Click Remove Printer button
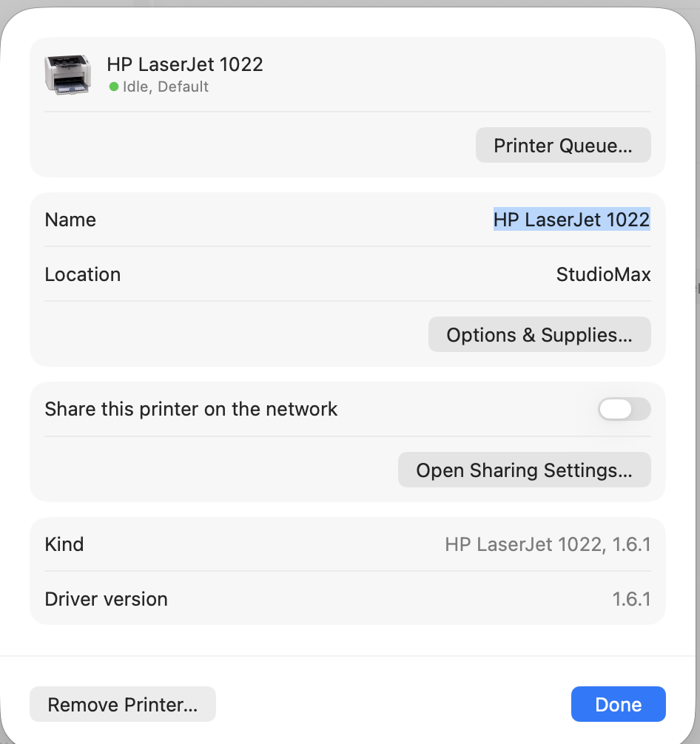The height and width of the screenshot is (744, 700). 122,704
